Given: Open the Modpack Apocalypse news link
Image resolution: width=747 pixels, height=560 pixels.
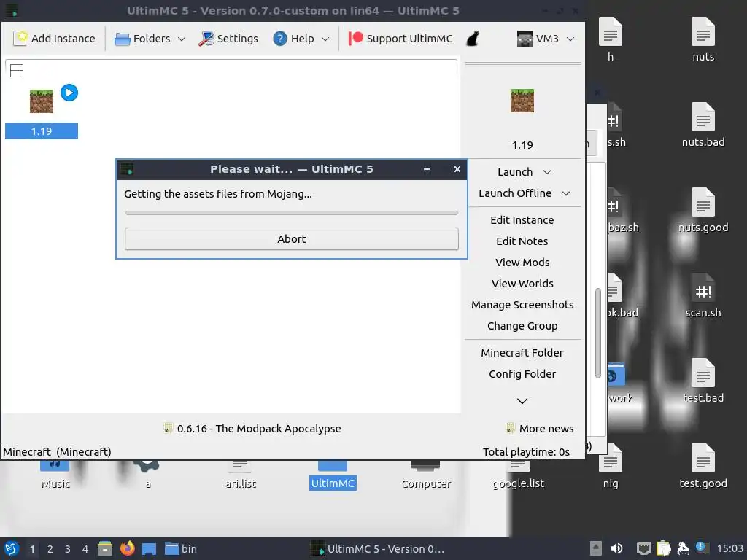Looking at the screenshot, I should point(252,429).
